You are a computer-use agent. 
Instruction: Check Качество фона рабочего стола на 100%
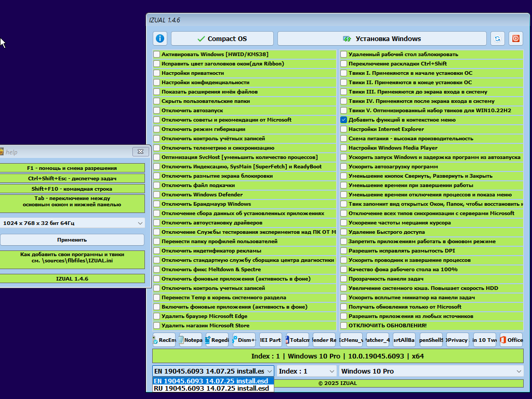coord(344,270)
